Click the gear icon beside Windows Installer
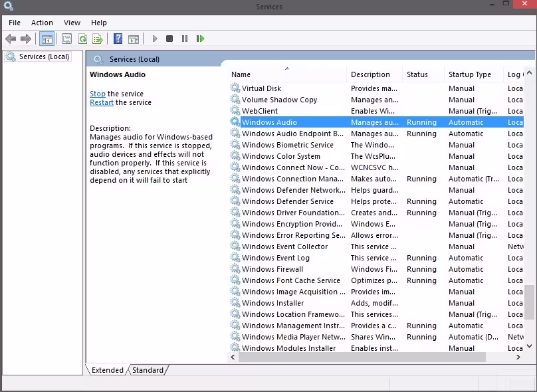Screen dimensions: 537x392 235,303
